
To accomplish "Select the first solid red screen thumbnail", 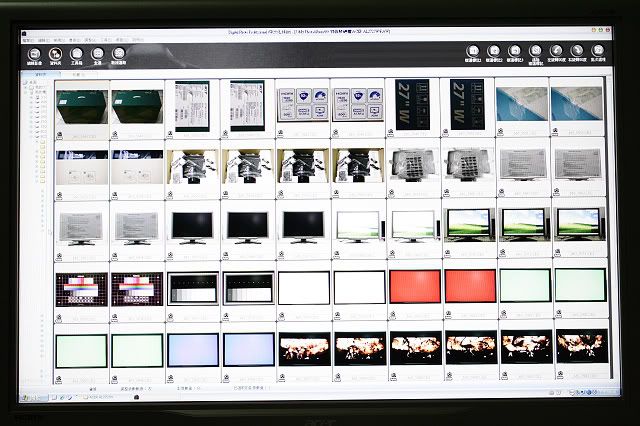I will point(415,286).
